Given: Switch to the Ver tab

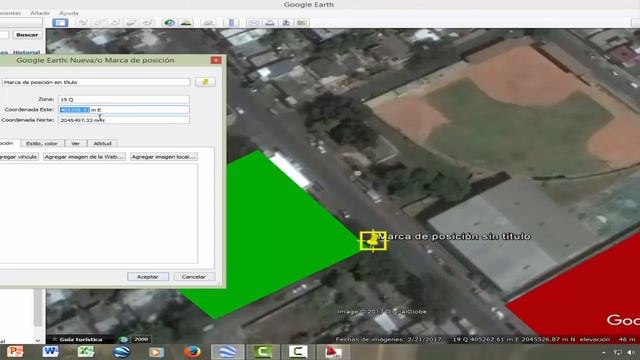Looking at the screenshot, I should tap(76, 143).
